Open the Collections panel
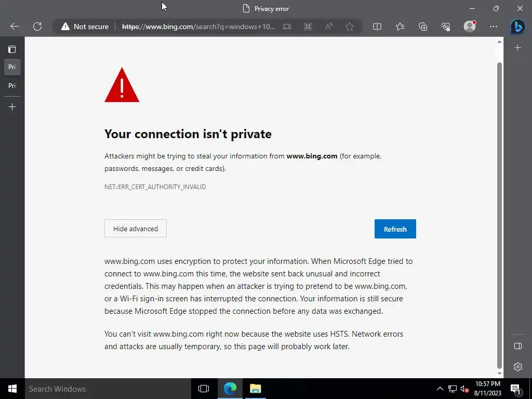This screenshot has height=399, width=532. coord(423,26)
